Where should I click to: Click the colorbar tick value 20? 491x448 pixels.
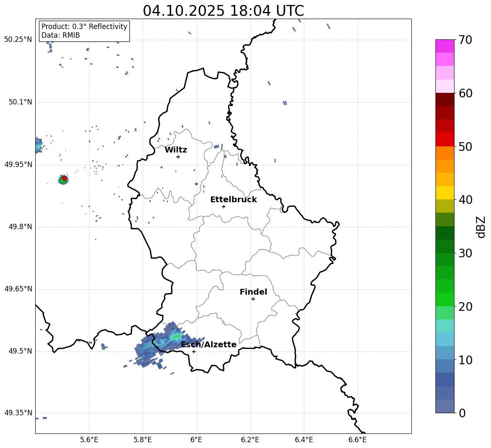466,307
